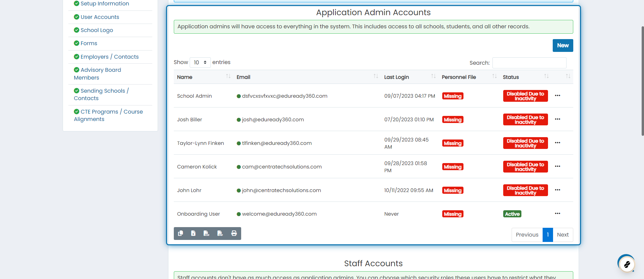Copy the admin accounts table to clipboard

point(181,234)
